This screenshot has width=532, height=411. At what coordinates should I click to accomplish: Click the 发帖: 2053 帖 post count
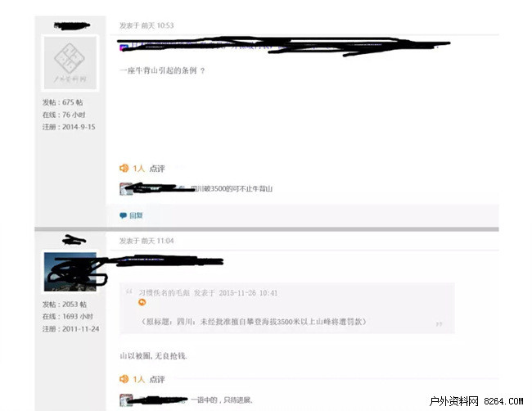pyautogui.click(x=65, y=304)
